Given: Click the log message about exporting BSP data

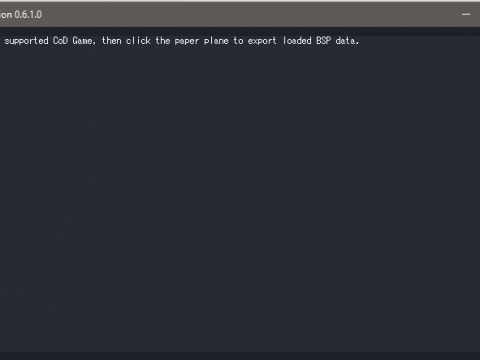Looking at the screenshot, I should coord(182,41).
